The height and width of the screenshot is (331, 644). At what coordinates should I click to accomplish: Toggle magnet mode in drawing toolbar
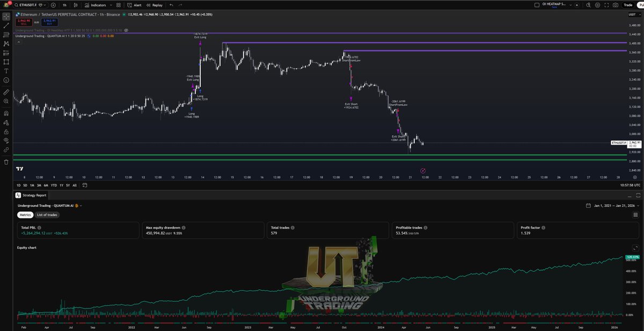pyautogui.click(x=6, y=113)
